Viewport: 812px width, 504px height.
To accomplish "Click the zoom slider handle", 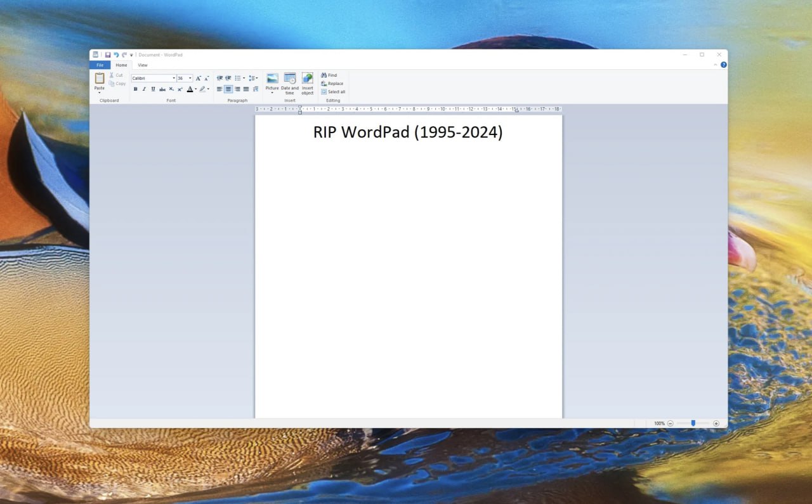I will tap(693, 423).
